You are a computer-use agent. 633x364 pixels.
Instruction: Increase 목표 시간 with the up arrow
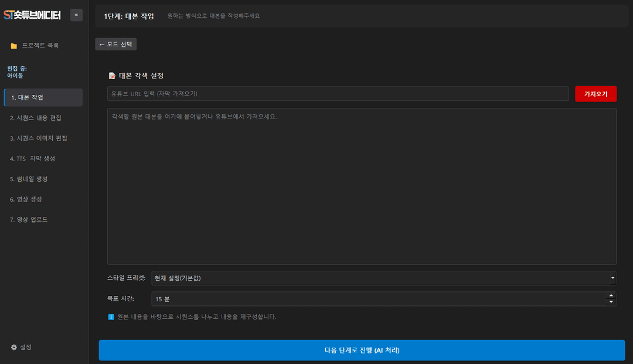(x=611, y=295)
